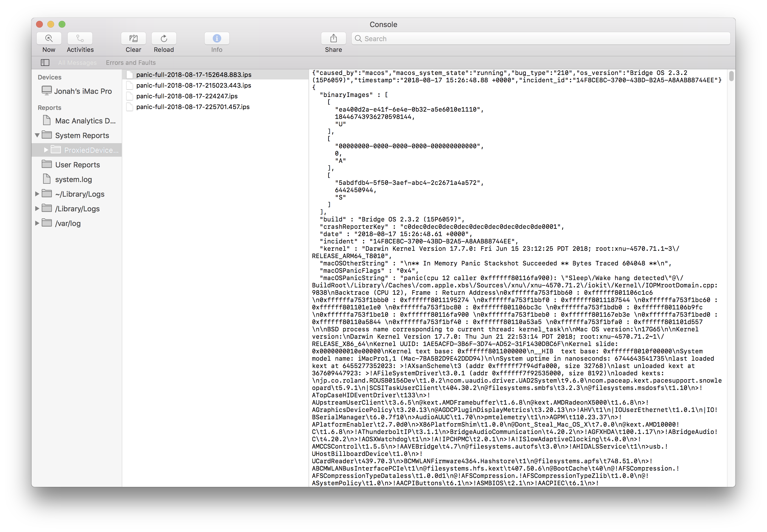
Task: Click the Now toolbar icon
Action: (x=49, y=39)
